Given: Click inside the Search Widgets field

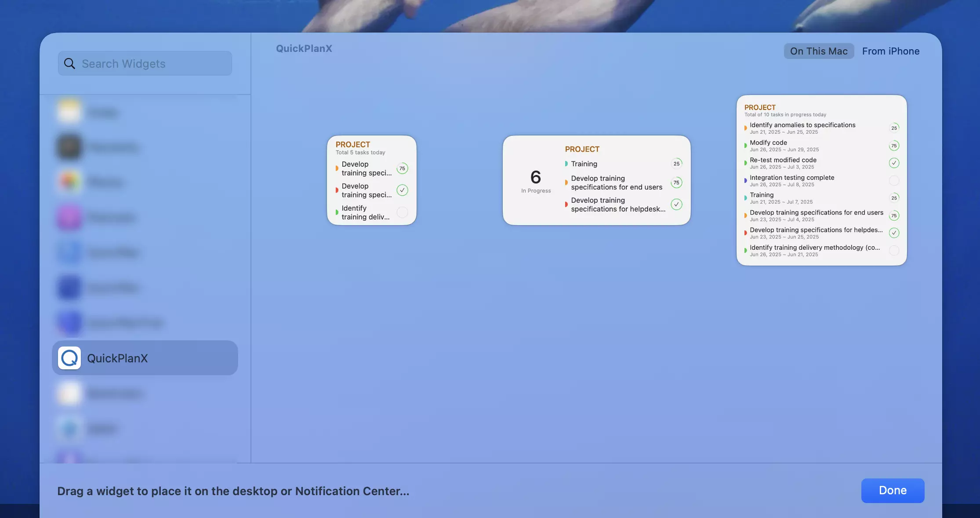Looking at the screenshot, I should coord(145,63).
